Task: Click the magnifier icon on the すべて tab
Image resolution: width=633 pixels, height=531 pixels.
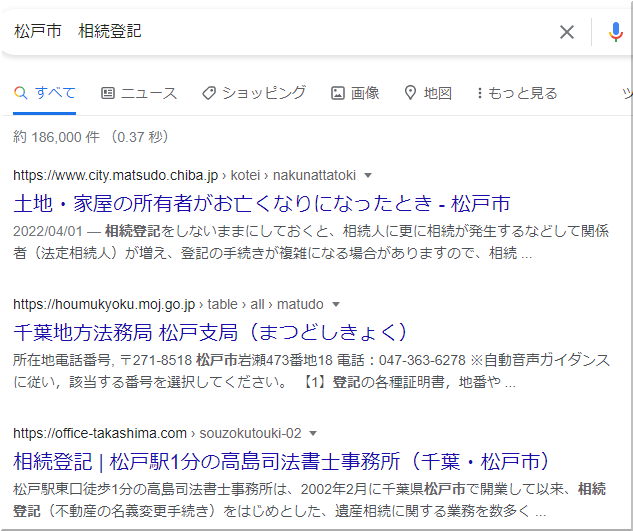Action: [20, 93]
